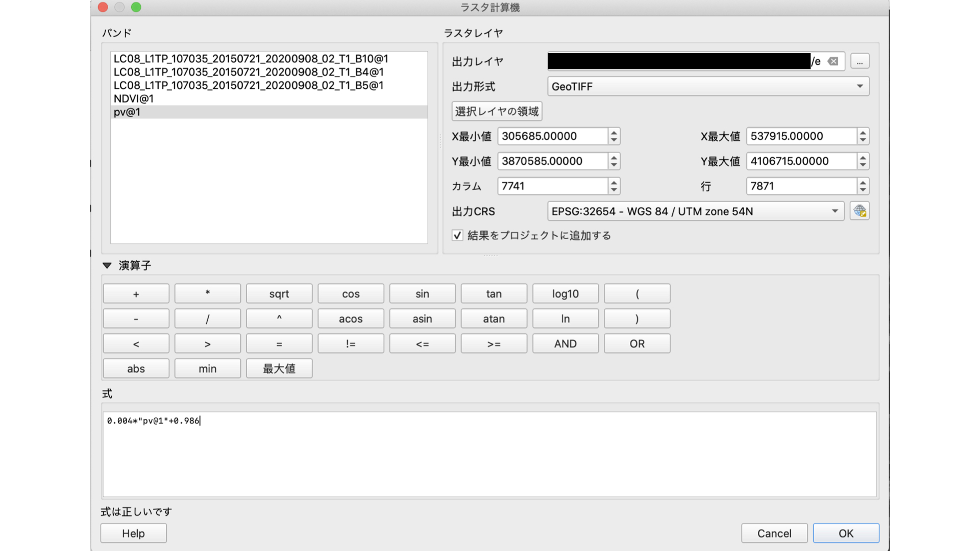This screenshot has width=980, height=551.
Task: Confirm calculation with OK
Action: tap(846, 533)
